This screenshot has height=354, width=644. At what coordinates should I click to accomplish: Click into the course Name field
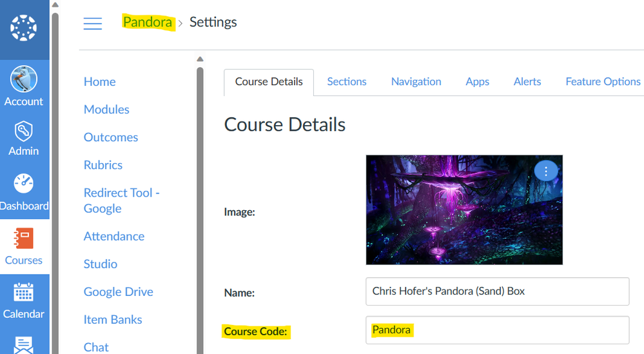(498, 291)
